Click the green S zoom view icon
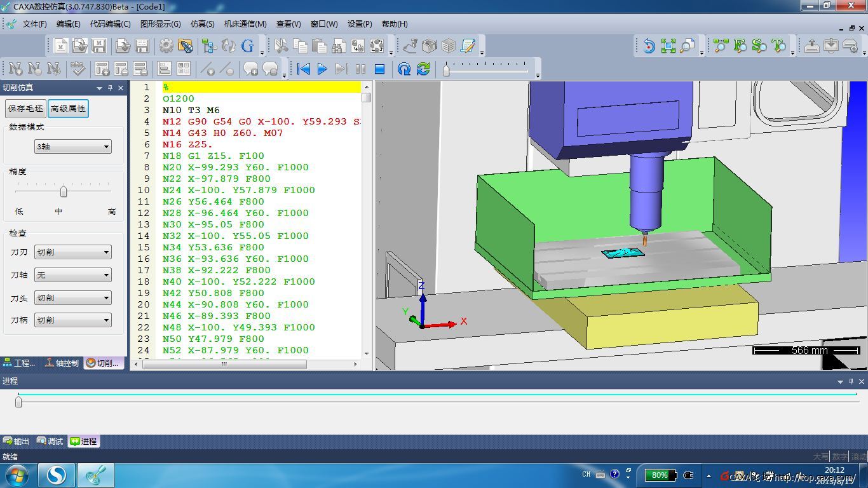The image size is (868, 488). pos(759,46)
